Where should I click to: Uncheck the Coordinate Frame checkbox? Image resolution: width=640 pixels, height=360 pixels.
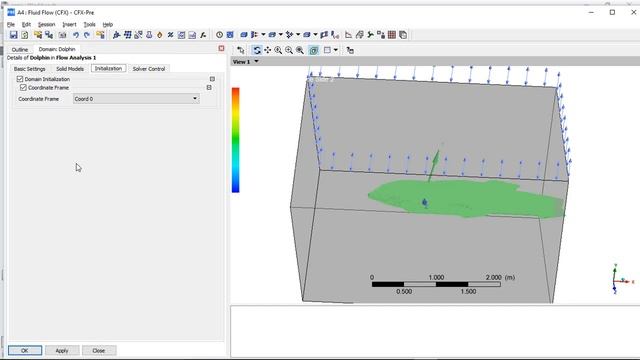[x=23, y=87]
